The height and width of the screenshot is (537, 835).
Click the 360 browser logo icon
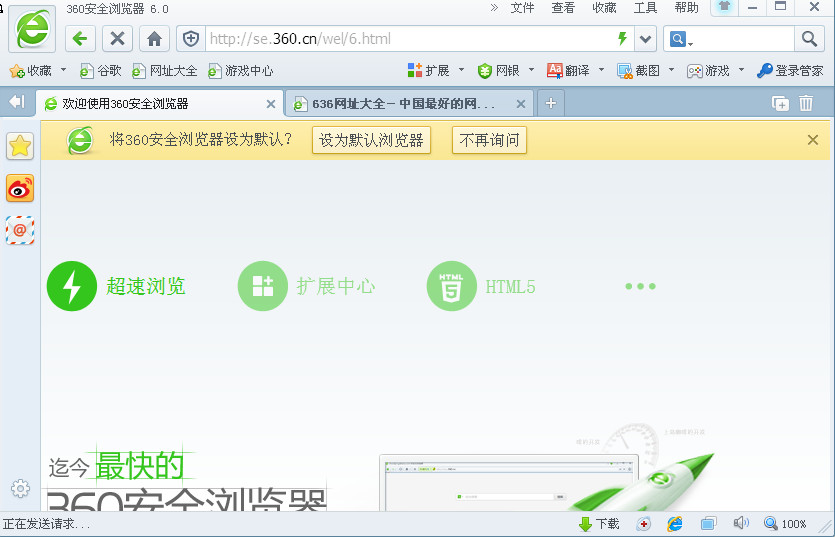coord(32,29)
